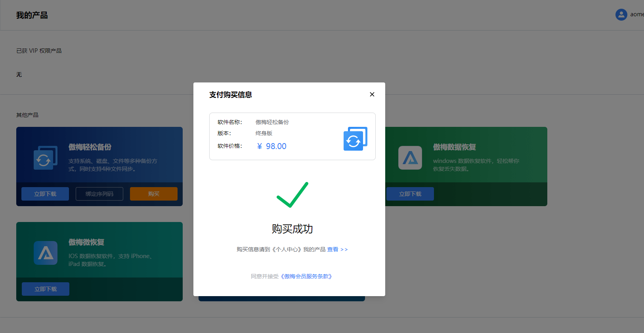
Task: Click the green success checkmark
Action: pos(292,195)
